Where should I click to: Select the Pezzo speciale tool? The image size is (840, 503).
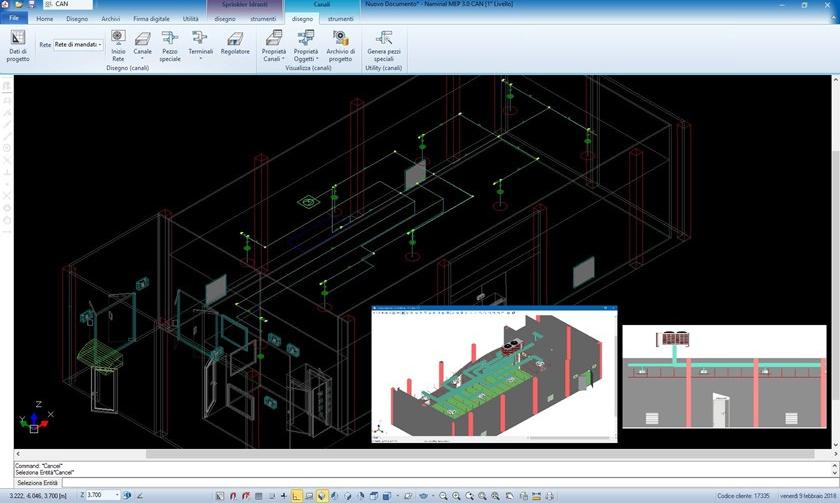click(x=170, y=45)
